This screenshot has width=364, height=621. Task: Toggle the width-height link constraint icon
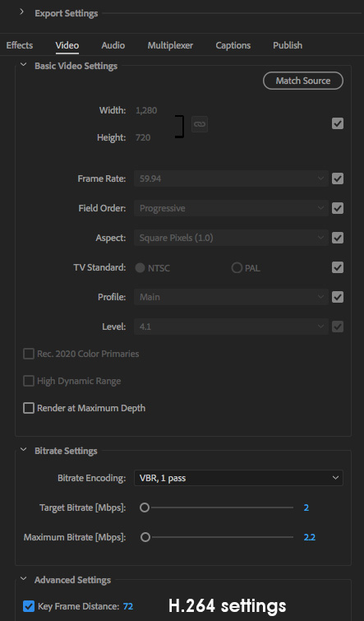point(200,124)
